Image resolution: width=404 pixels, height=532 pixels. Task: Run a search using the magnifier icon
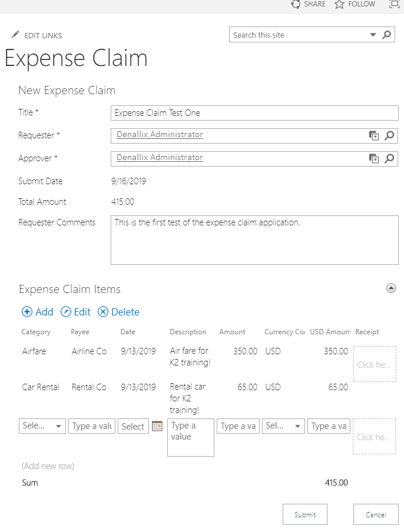[387, 34]
